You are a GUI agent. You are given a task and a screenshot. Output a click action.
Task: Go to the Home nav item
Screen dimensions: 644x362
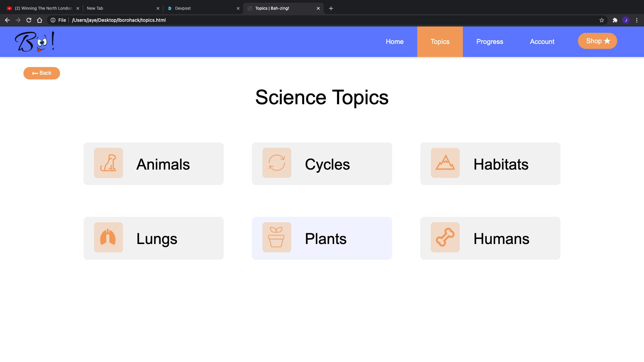394,42
